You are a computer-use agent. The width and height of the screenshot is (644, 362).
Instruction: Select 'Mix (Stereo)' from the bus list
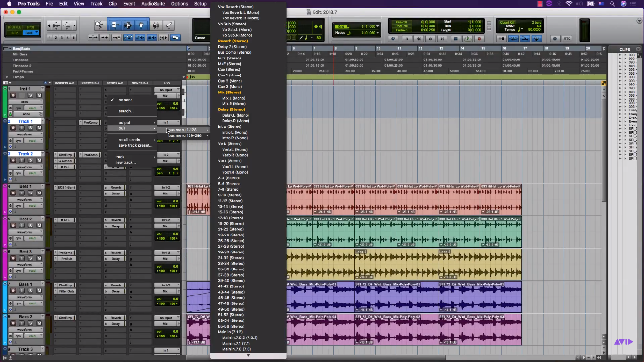(x=230, y=92)
